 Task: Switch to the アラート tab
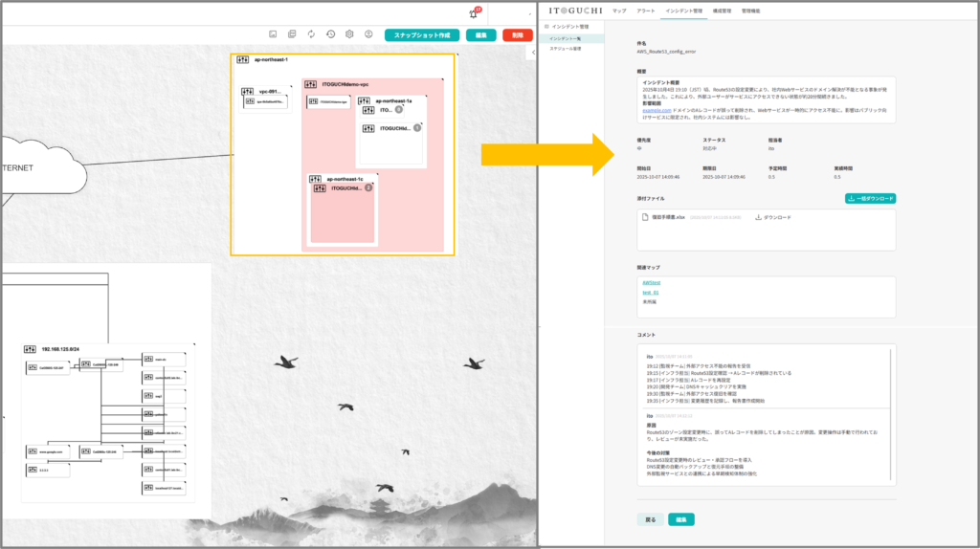(646, 10)
